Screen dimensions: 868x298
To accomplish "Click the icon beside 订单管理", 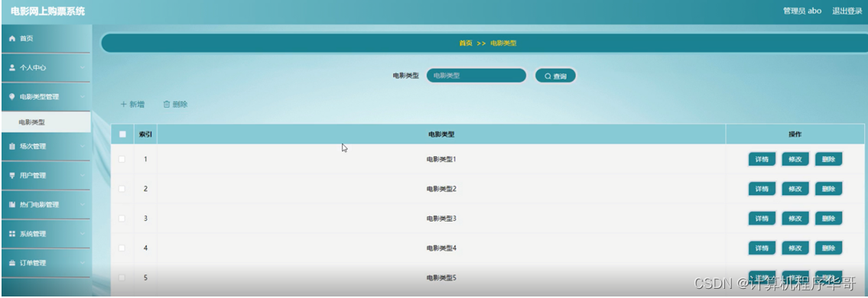I will pos(12,263).
